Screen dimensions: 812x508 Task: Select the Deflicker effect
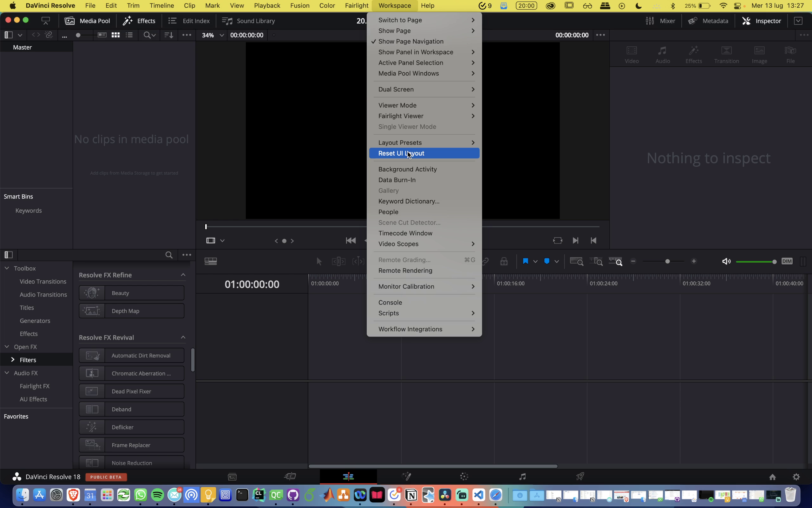point(132,427)
